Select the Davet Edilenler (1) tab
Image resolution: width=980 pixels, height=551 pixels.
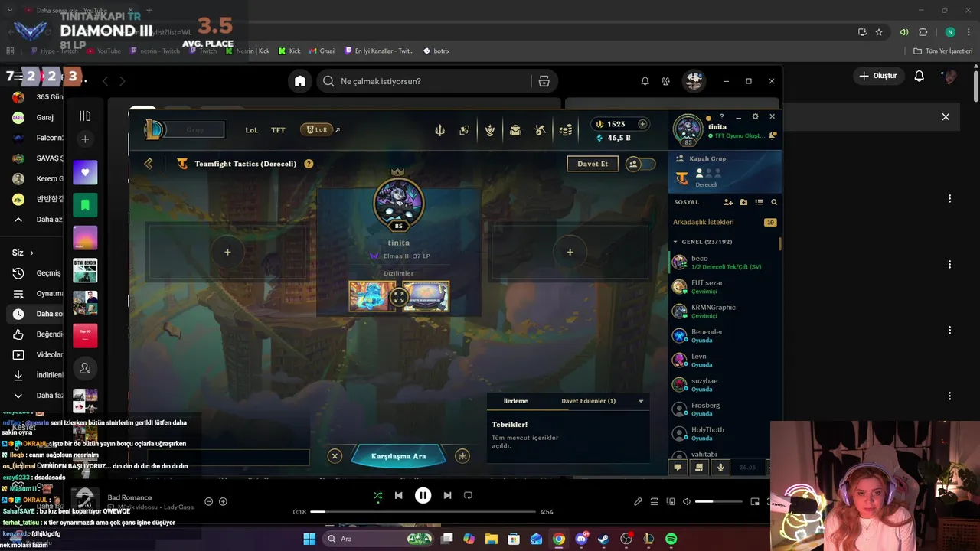(x=588, y=401)
